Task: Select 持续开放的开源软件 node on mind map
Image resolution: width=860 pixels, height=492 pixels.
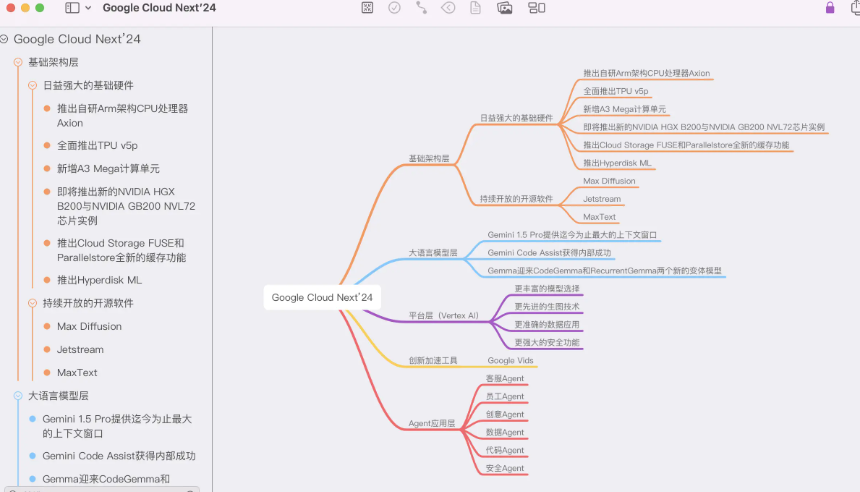Action: pyautogui.click(x=516, y=199)
